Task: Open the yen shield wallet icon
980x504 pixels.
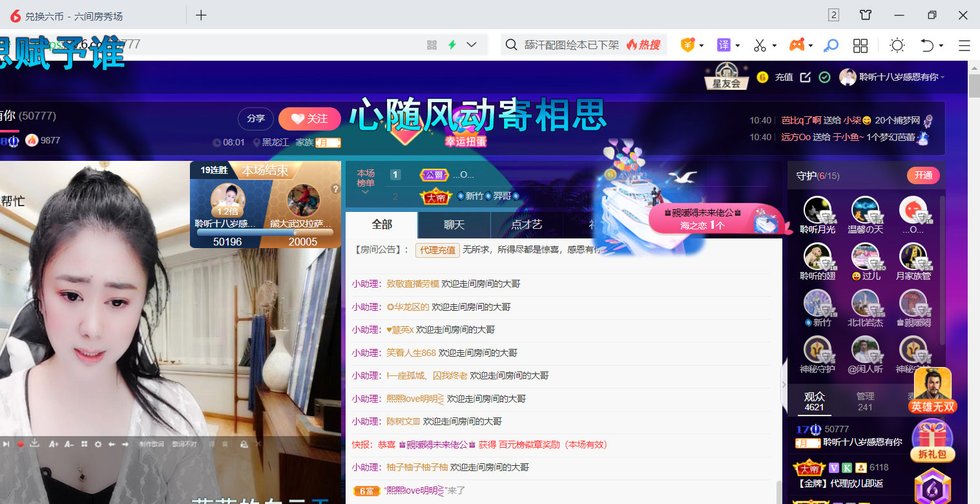Action: click(689, 45)
